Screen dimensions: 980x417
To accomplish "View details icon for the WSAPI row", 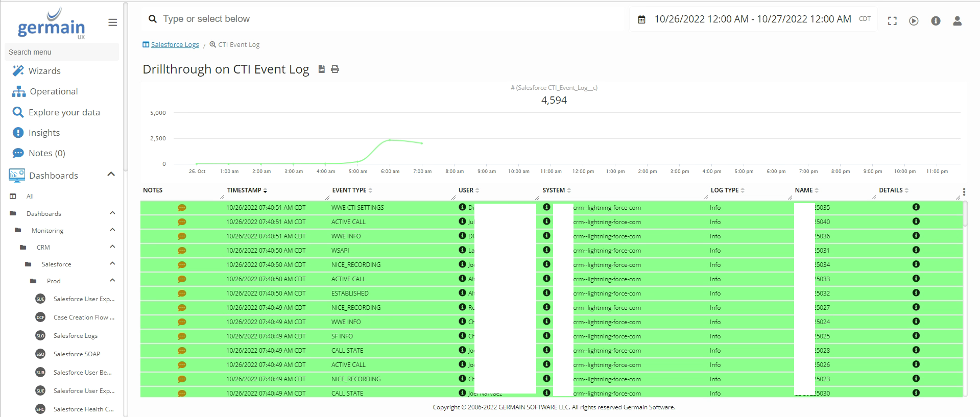I will coord(916,250).
